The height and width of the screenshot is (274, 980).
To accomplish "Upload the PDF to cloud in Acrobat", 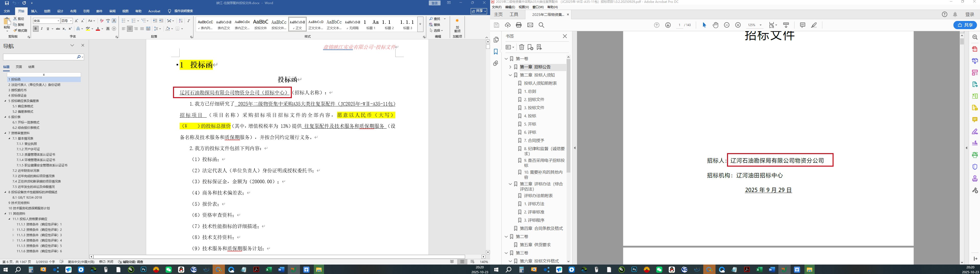I will click(508, 25).
